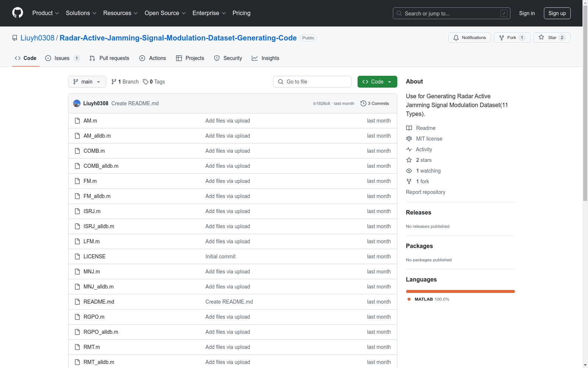Star this repository
This screenshot has width=588, height=368.
click(x=552, y=38)
